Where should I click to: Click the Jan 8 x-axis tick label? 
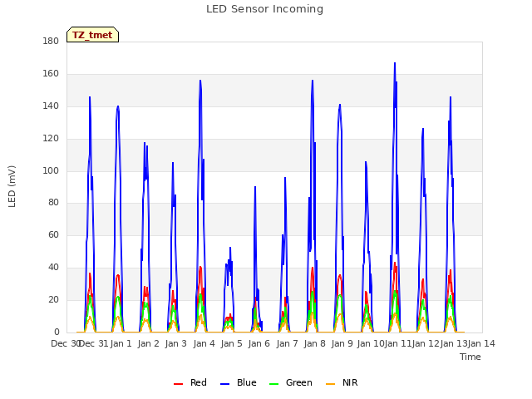click(314, 343)
